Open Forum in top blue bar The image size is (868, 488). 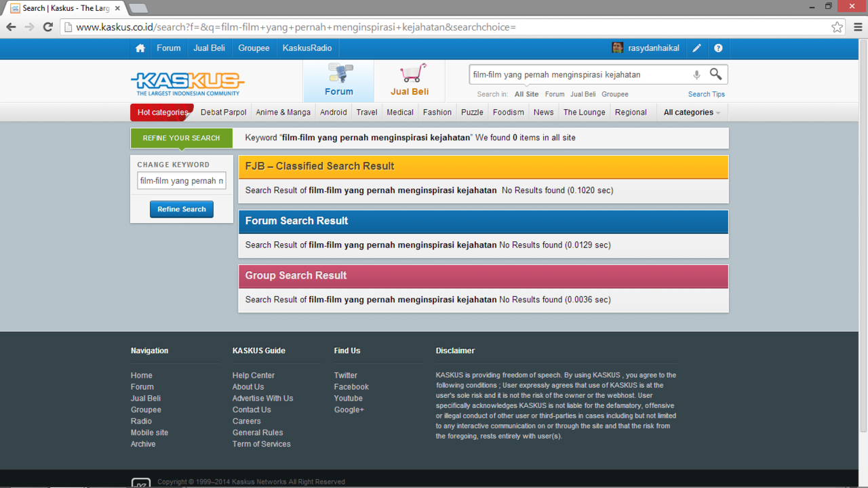pyautogui.click(x=169, y=48)
